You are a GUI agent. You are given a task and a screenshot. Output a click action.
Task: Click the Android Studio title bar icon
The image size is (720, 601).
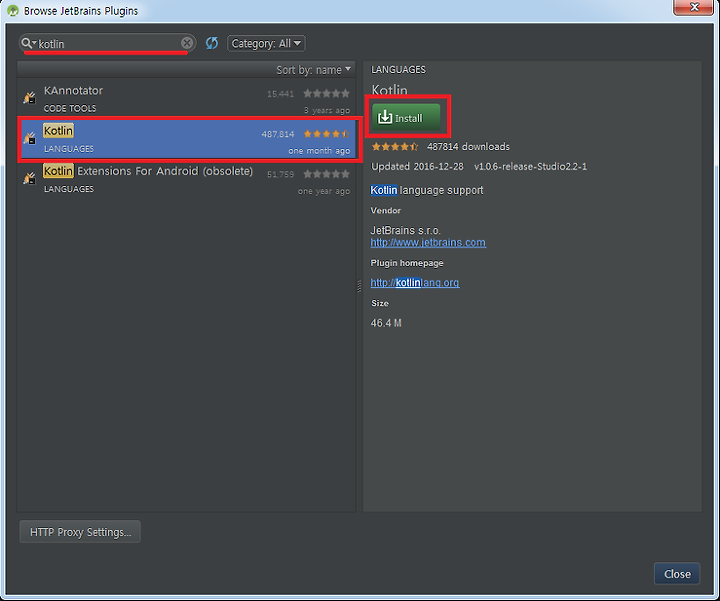pyautogui.click(x=12, y=10)
